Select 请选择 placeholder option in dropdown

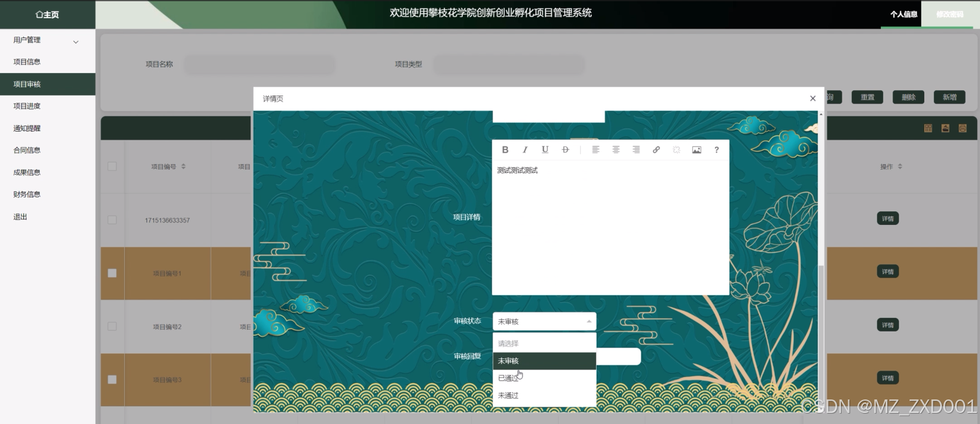[x=545, y=344]
